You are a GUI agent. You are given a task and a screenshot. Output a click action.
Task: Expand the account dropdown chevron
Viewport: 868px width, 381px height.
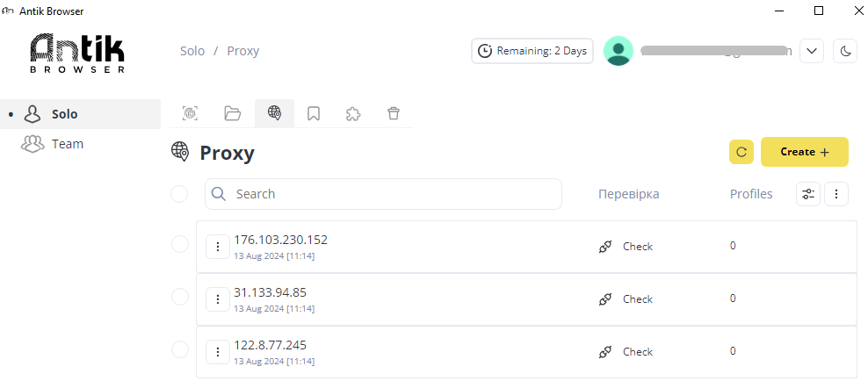click(x=812, y=51)
